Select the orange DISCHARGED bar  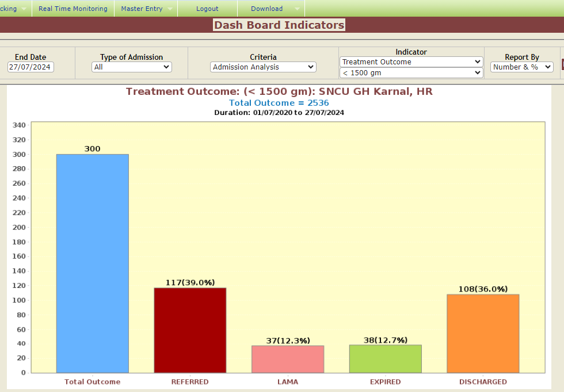[483, 333]
